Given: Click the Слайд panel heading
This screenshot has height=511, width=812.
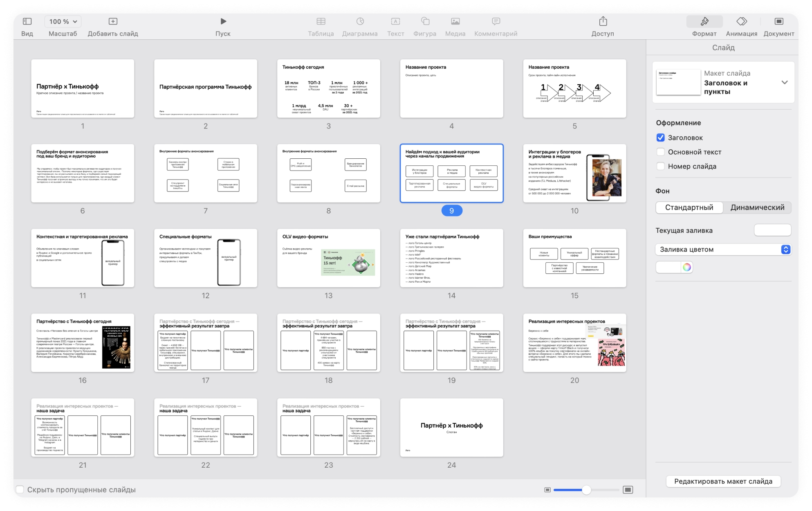Looking at the screenshot, I should point(723,47).
